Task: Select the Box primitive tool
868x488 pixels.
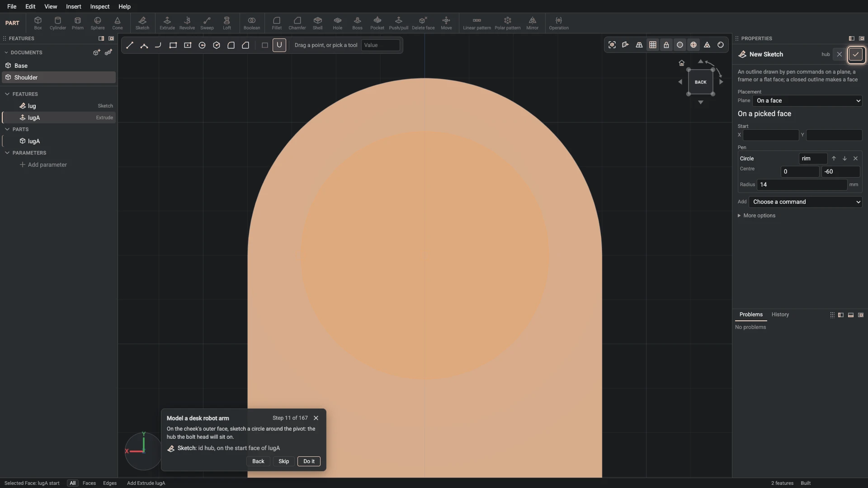Action: pyautogui.click(x=38, y=23)
